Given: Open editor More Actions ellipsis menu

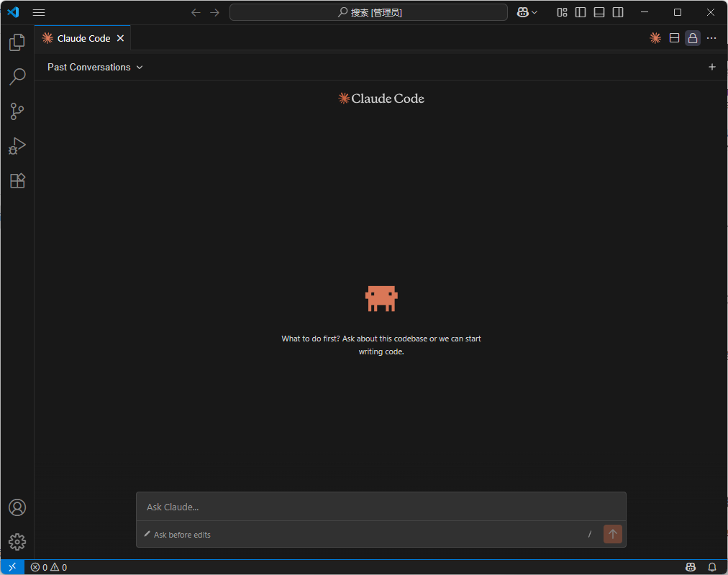Looking at the screenshot, I should coord(711,38).
